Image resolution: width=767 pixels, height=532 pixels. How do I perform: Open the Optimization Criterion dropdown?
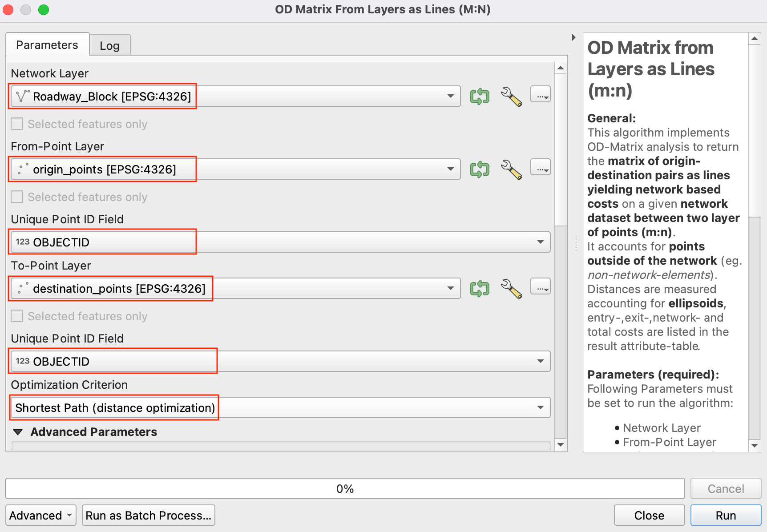pos(280,407)
